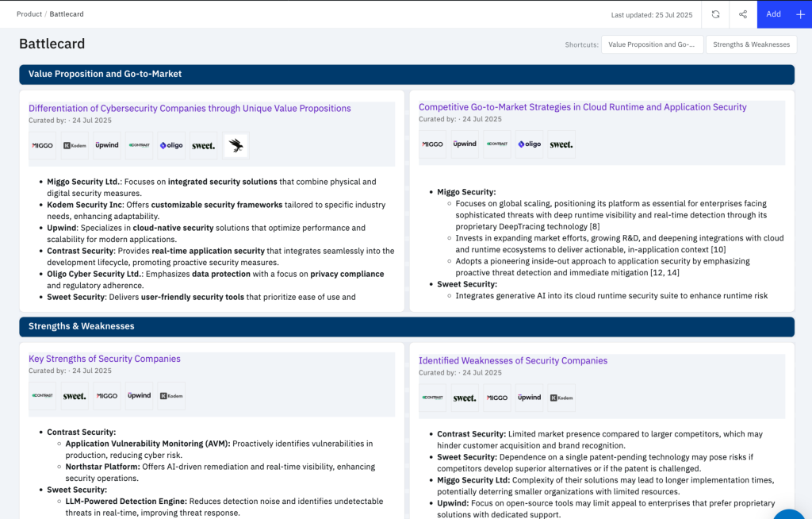Click 'Oligo Cyber Security Ltd.:' bullet text
The height and width of the screenshot is (519, 812).
pyautogui.click(x=95, y=275)
